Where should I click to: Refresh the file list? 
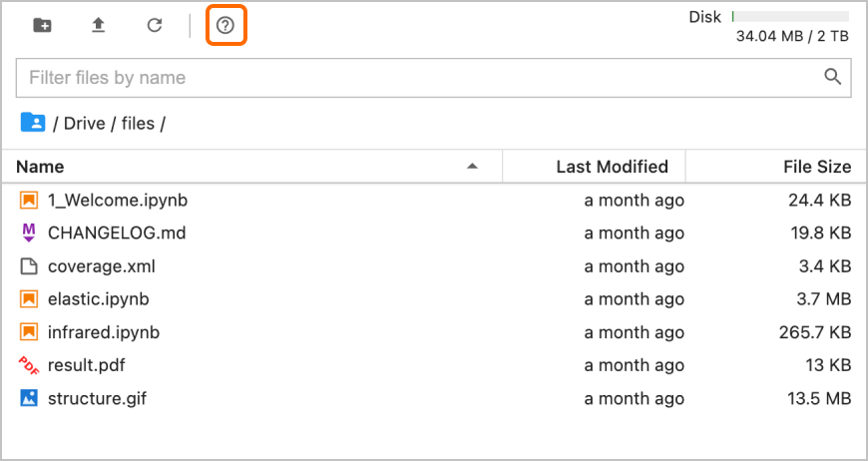(x=155, y=26)
